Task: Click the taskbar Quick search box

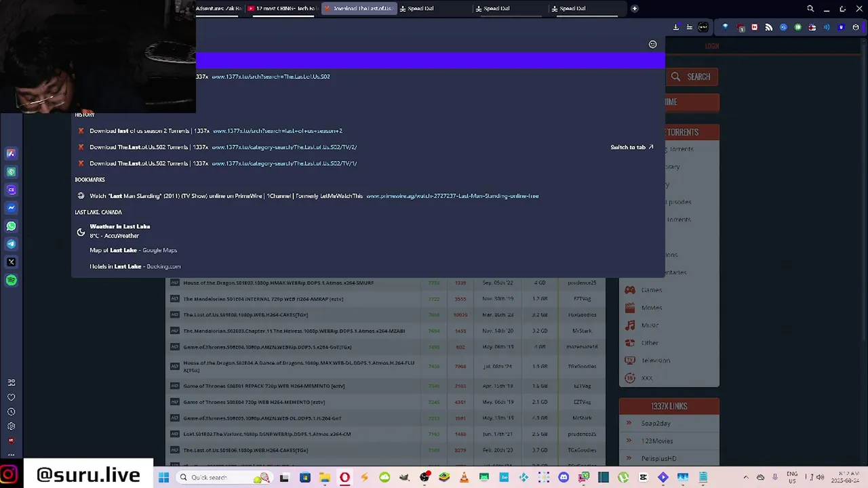Action: 223,477
